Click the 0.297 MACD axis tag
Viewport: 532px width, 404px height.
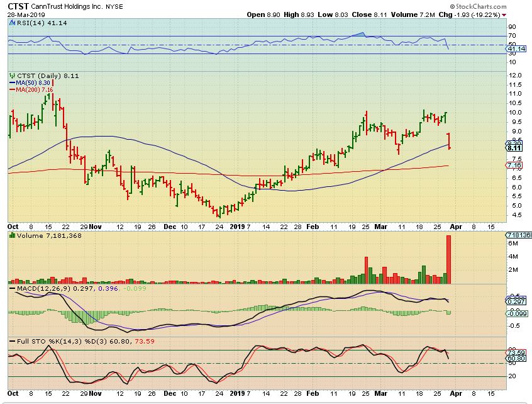click(x=516, y=301)
